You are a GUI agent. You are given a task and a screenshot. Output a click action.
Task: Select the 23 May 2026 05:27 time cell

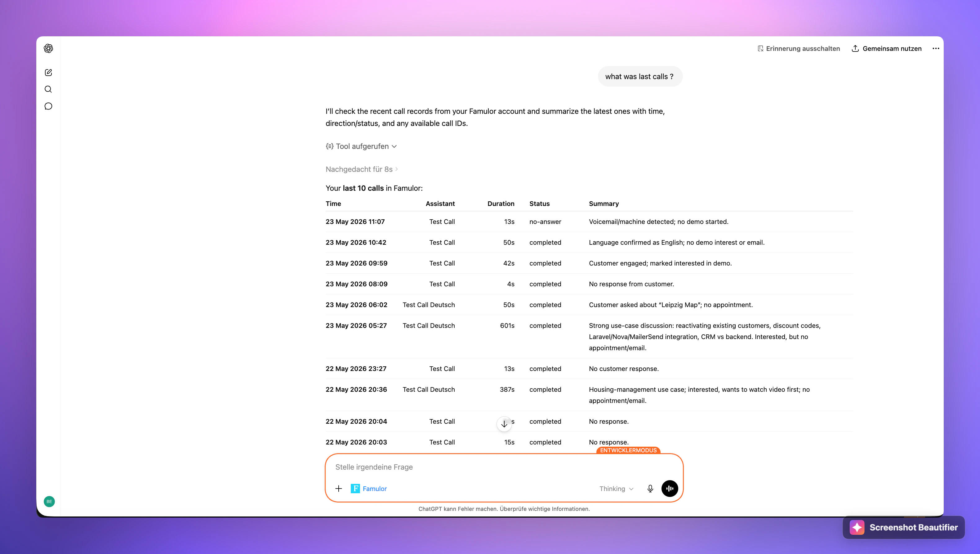point(356,326)
